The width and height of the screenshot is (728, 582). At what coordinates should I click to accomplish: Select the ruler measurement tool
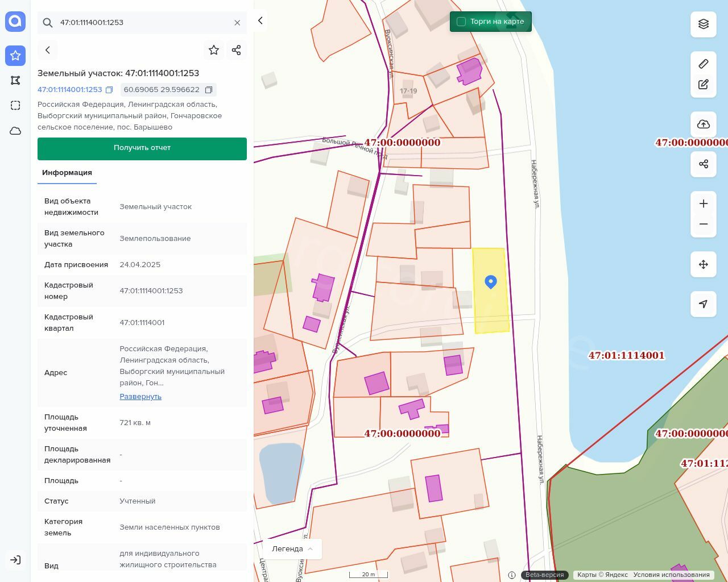click(703, 64)
